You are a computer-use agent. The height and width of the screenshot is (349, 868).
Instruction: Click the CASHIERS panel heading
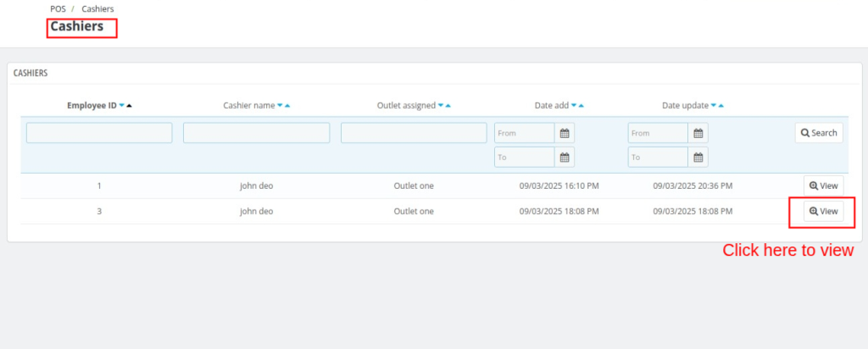[x=31, y=73]
